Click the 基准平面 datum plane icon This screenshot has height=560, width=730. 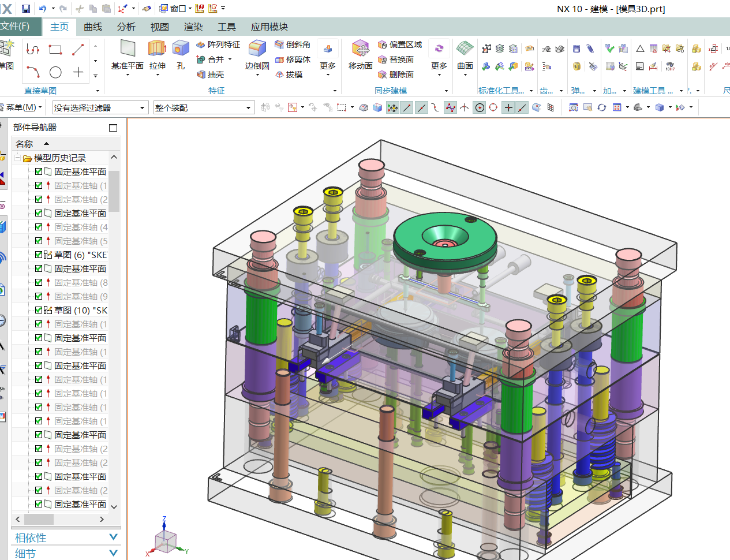(x=128, y=48)
